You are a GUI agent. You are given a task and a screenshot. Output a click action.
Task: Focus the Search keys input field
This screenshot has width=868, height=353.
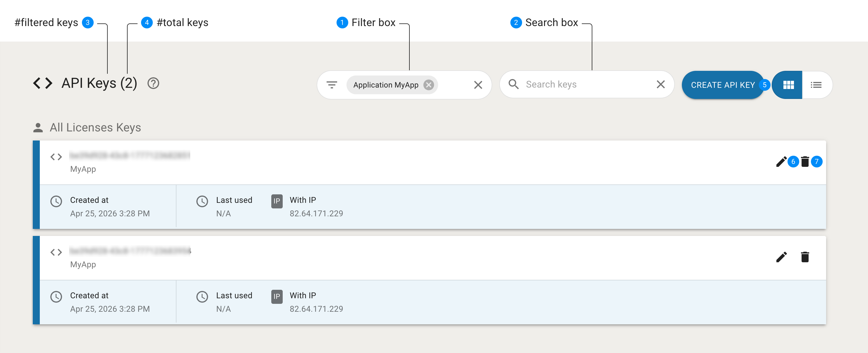[x=587, y=84]
